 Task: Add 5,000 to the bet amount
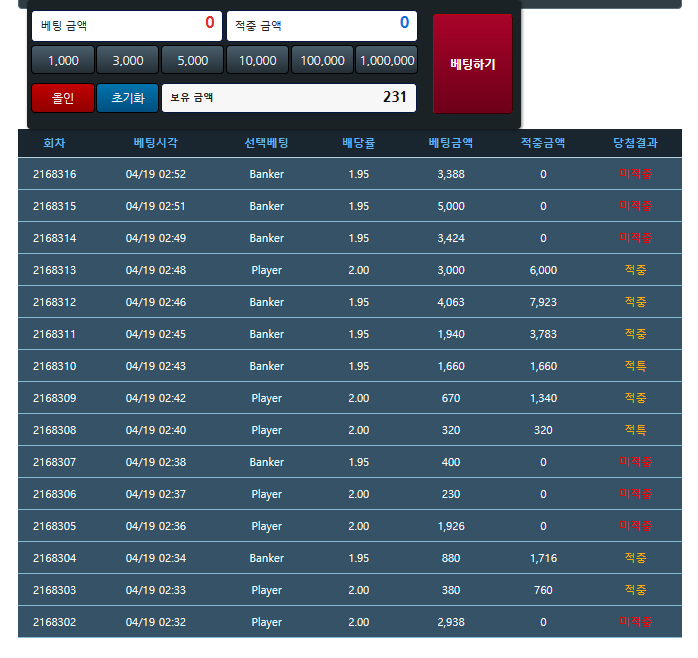pos(192,60)
